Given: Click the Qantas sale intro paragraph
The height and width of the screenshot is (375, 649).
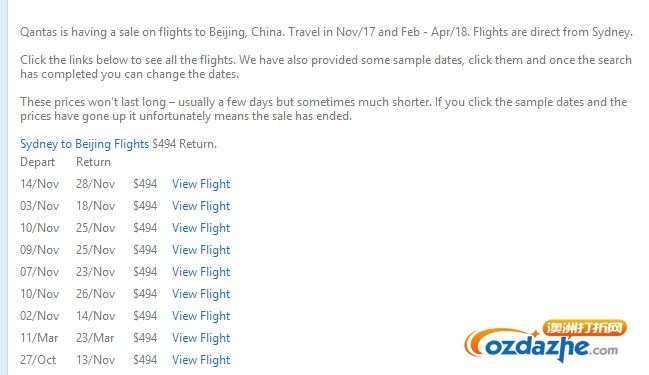Looking at the screenshot, I should click(x=326, y=32).
